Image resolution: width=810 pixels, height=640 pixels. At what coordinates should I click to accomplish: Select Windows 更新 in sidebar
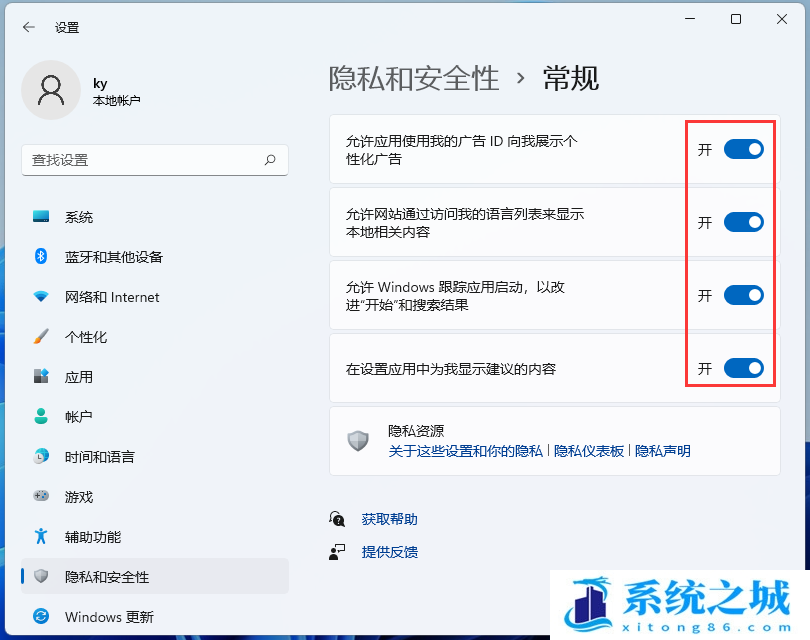109,617
